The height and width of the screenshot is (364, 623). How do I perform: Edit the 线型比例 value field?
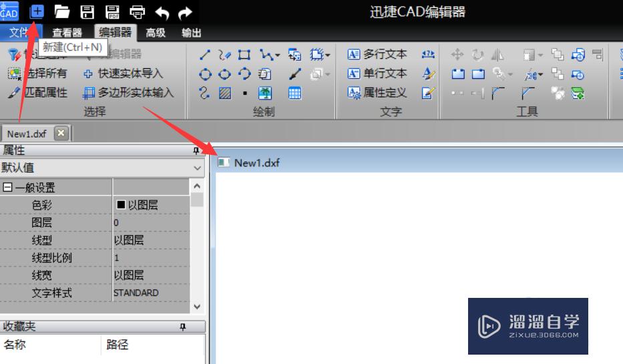[x=152, y=258]
